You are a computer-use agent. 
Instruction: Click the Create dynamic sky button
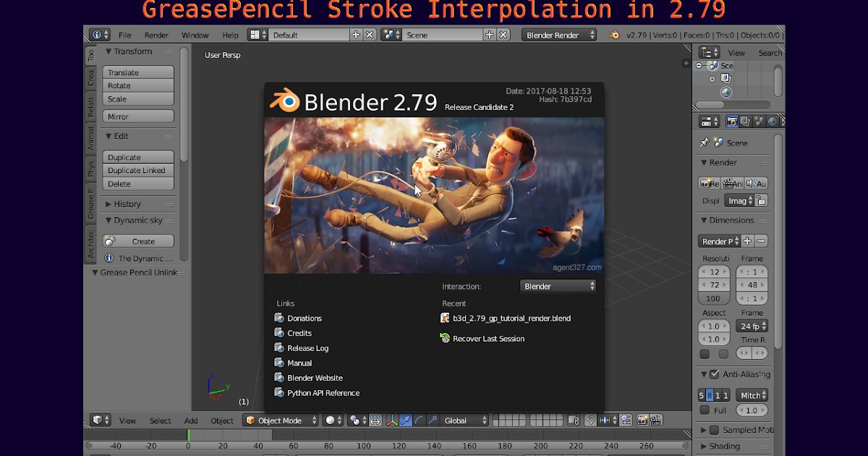[x=139, y=241]
